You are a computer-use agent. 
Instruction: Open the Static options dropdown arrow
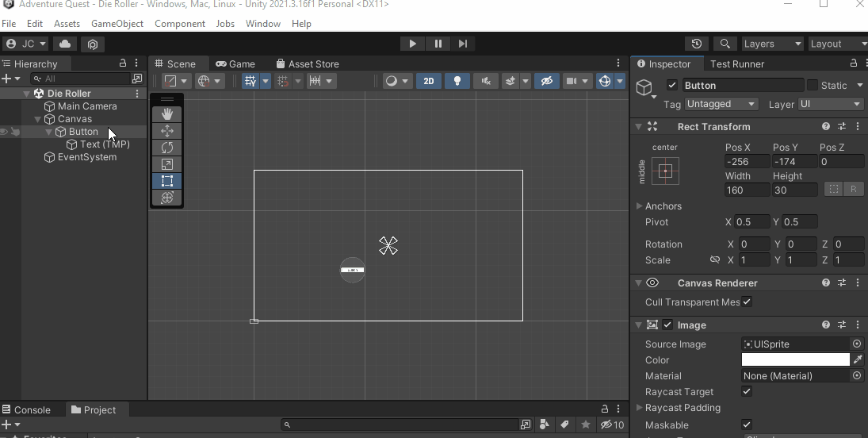[860, 86]
